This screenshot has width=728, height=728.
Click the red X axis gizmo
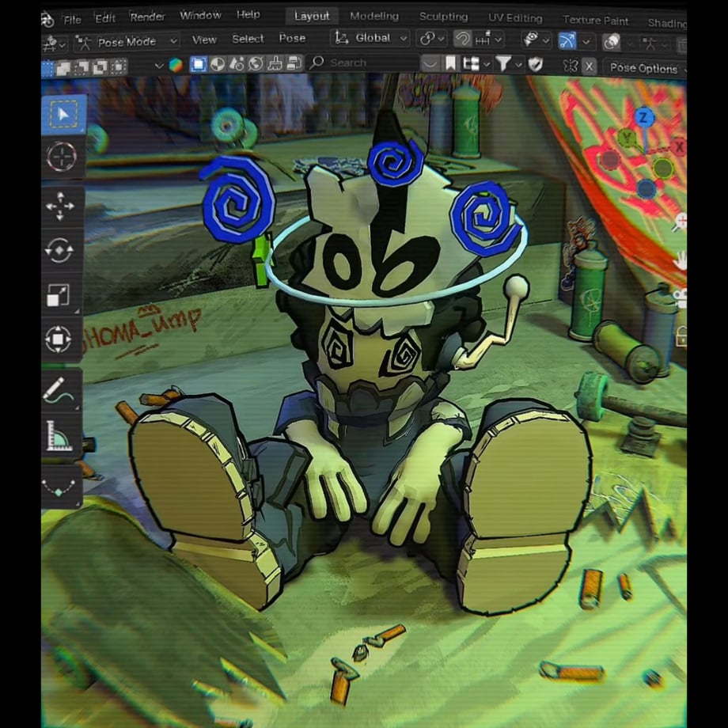click(680, 147)
